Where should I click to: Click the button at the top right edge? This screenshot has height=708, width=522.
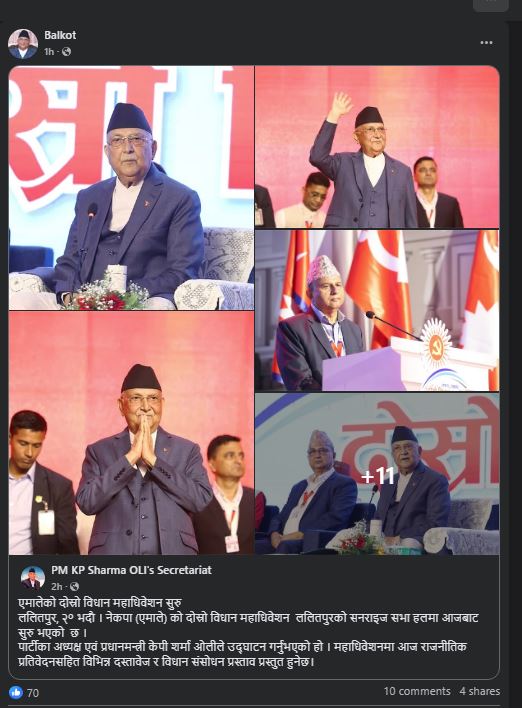[x=491, y=4]
